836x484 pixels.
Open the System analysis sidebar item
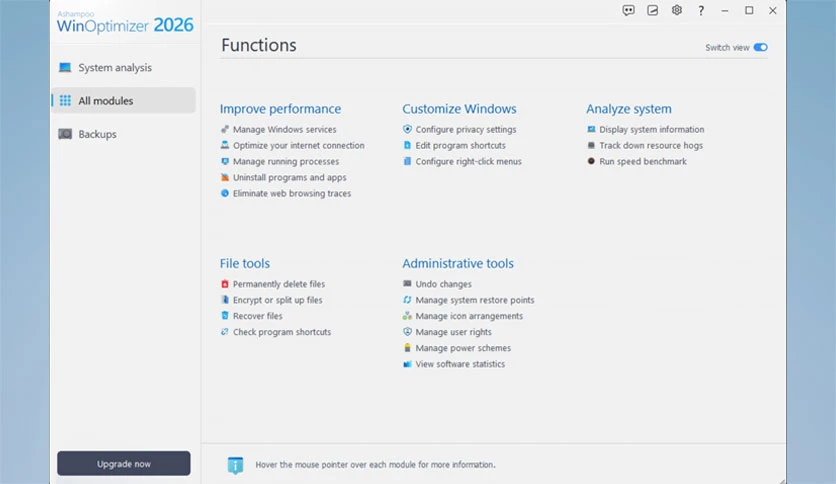point(123,68)
